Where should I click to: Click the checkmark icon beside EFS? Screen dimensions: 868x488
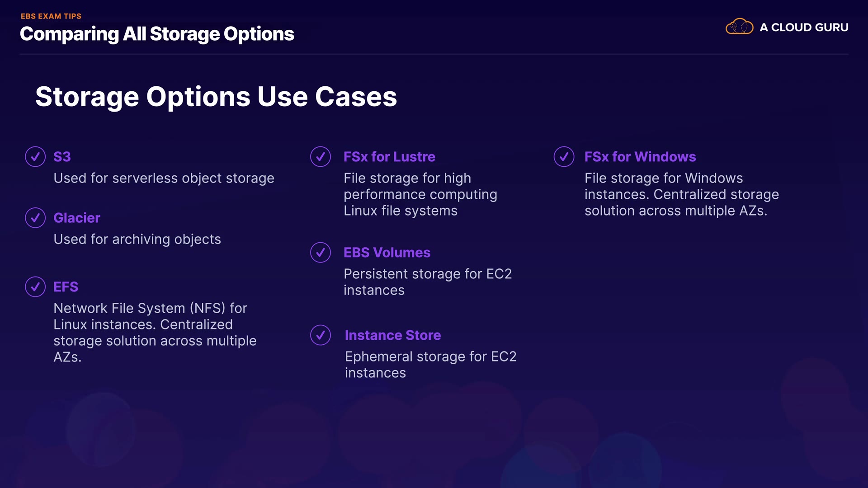pyautogui.click(x=35, y=286)
